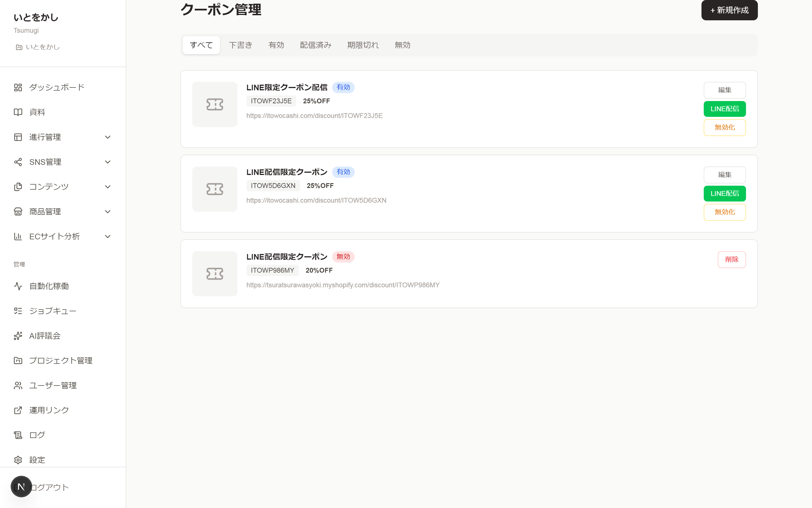
Task: Click 有効 badge on ITOW5D6GXN coupon
Action: pyautogui.click(x=343, y=172)
